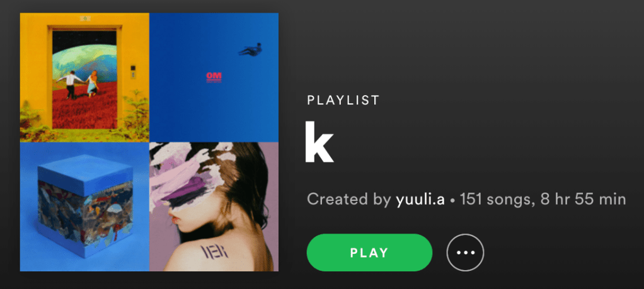Screen dimensions: 644x289
Task: Open the three-dot more options menu
Action: tap(465, 252)
